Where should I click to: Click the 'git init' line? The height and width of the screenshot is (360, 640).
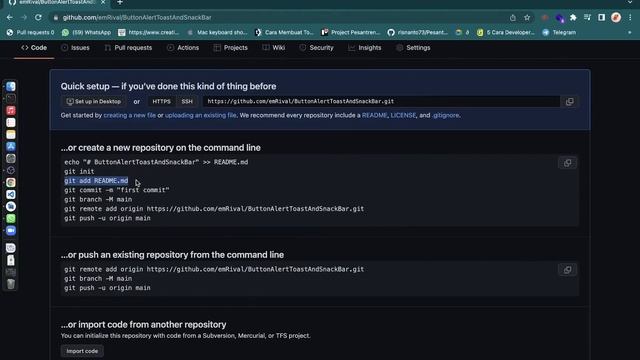(x=79, y=171)
